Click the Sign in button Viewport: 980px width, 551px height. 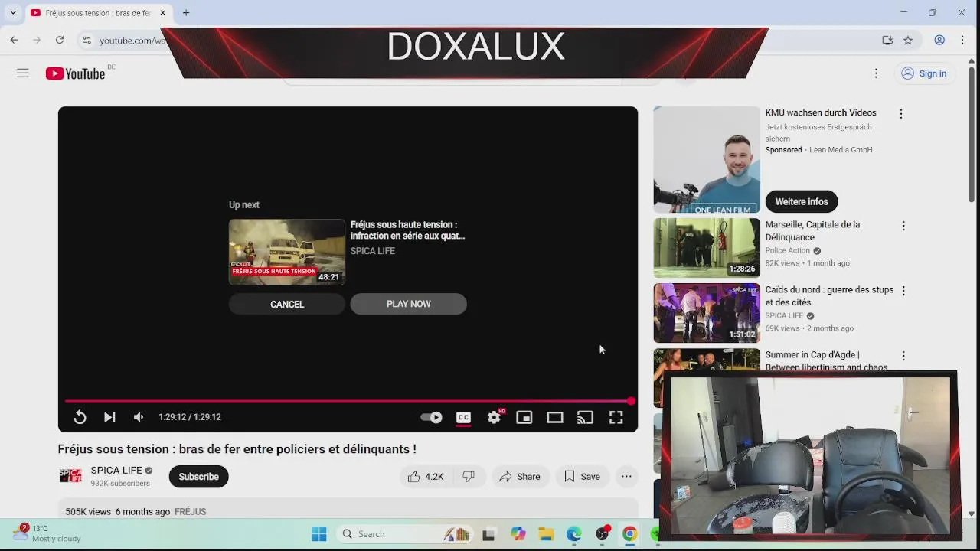[924, 73]
